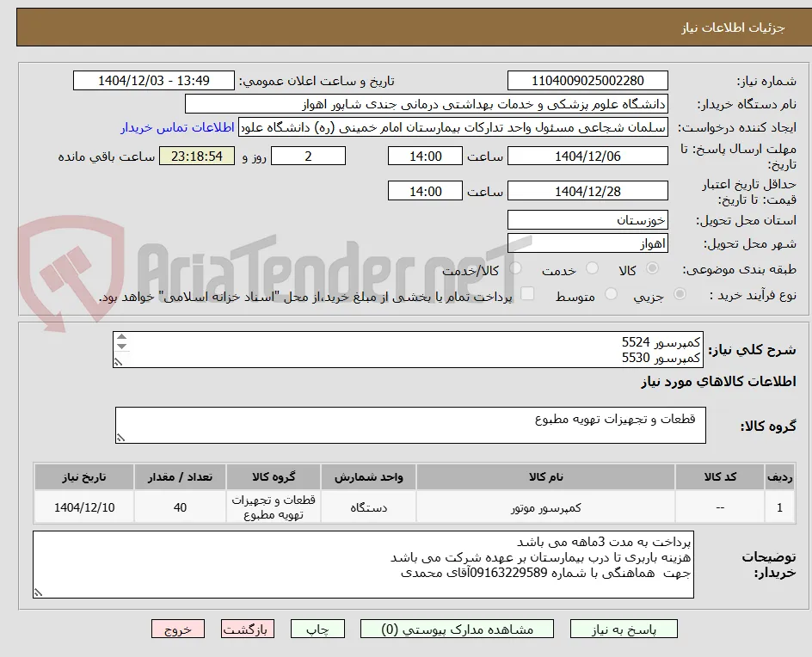
Task: Select the متوسط purchase type radio
Action: 611,294
